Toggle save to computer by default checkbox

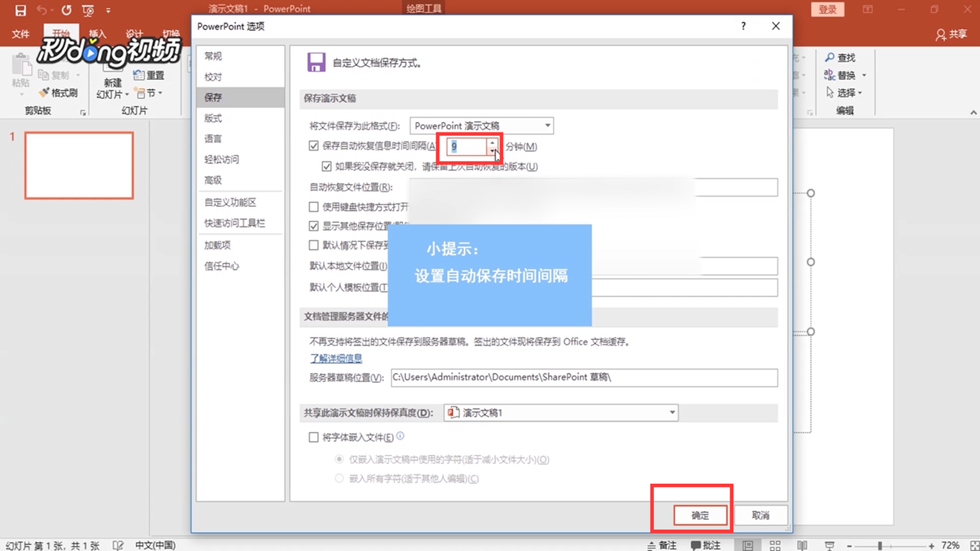click(x=314, y=246)
